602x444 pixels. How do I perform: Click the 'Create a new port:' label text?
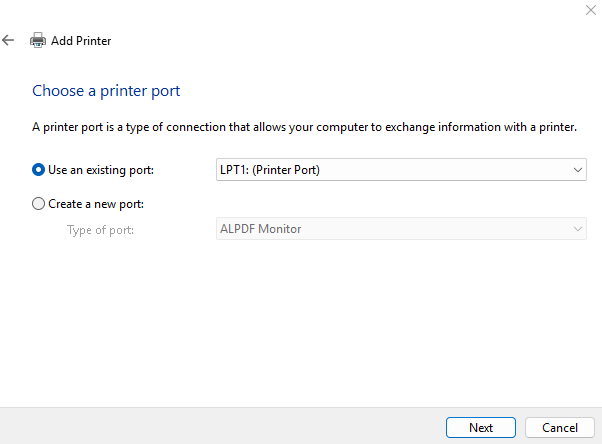tap(96, 203)
